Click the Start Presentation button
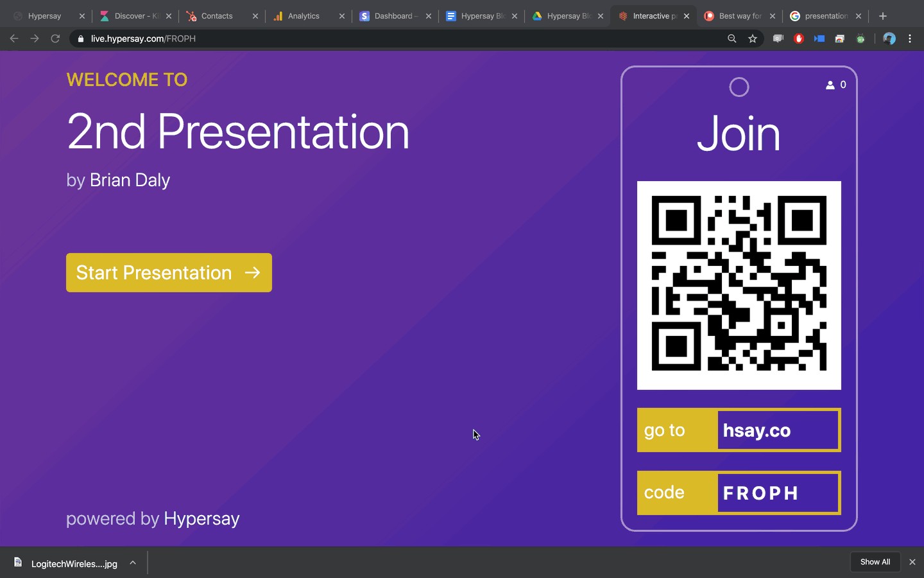 [x=169, y=273]
